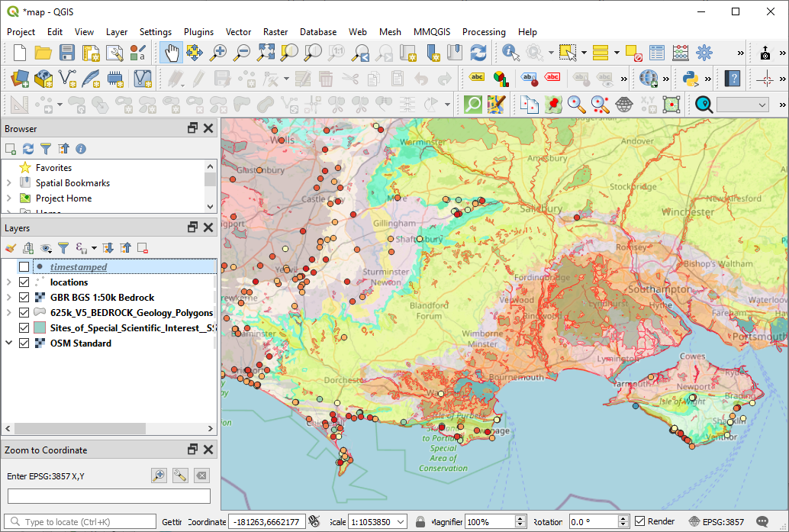This screenshot has width=789, height=532.
Task: Toggle Sites_of_Special_Scientific_Interest layer visibility
Action: tap(24, 328)
